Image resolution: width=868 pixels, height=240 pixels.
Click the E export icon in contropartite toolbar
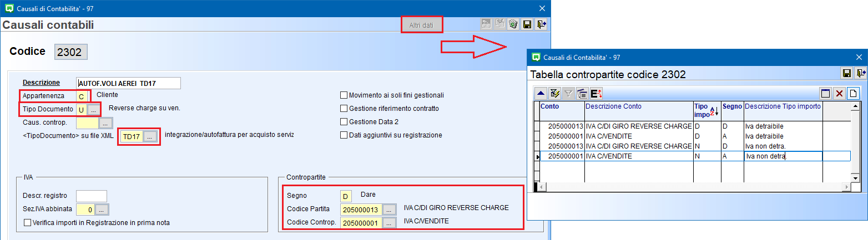(x=596, y=94)
